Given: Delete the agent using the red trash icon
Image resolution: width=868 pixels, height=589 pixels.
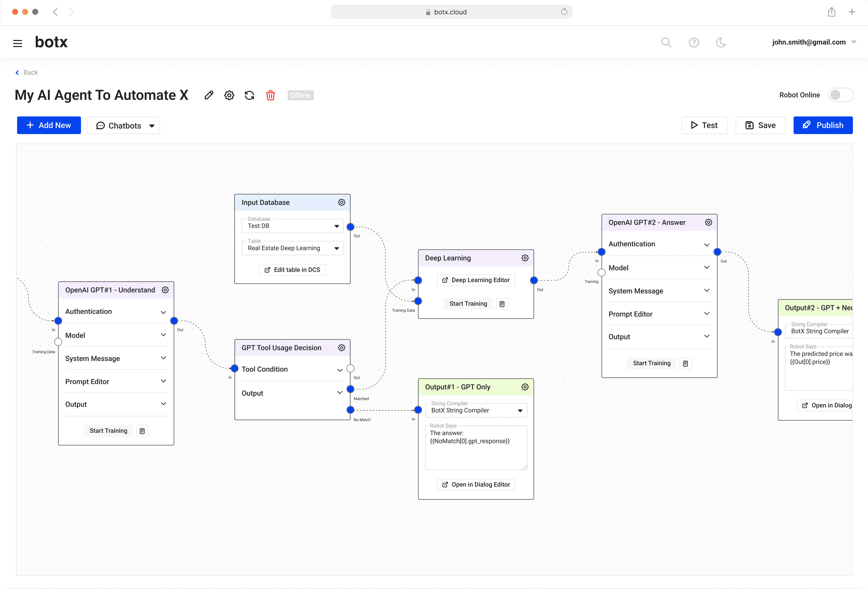Looking at the screenshot, I should (270, 95).
